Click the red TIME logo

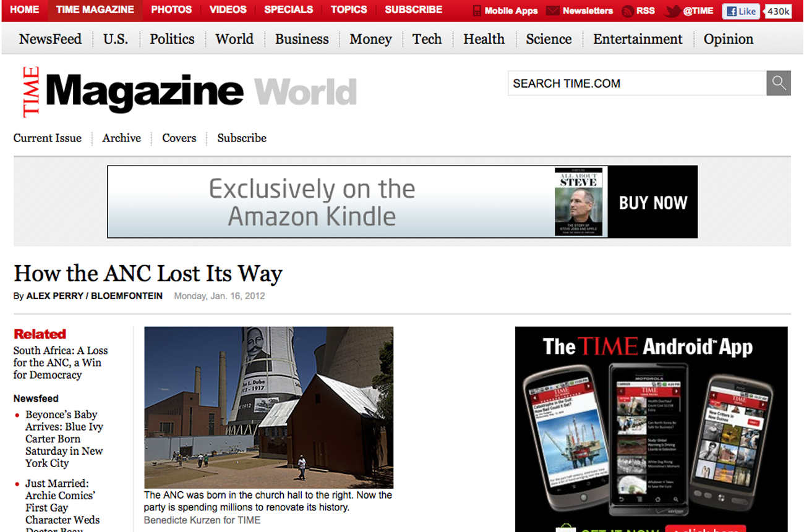[30, 92]
